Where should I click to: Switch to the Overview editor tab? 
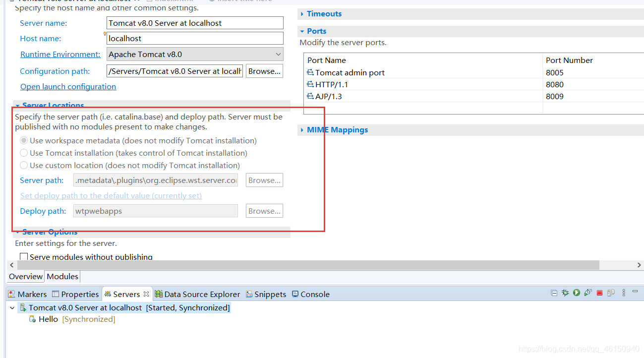pos(26,277)
